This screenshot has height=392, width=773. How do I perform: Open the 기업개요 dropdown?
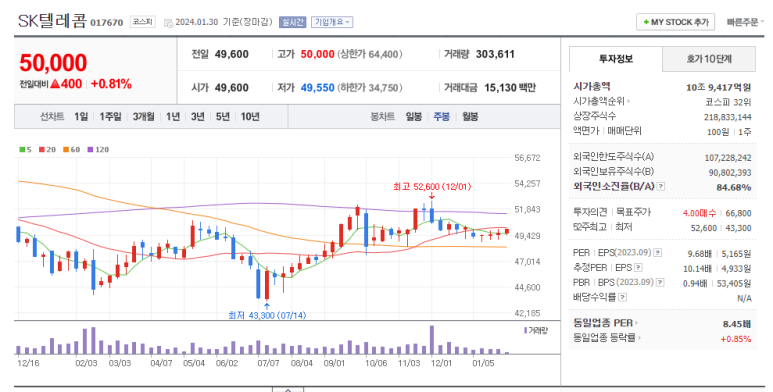[332, 22]
